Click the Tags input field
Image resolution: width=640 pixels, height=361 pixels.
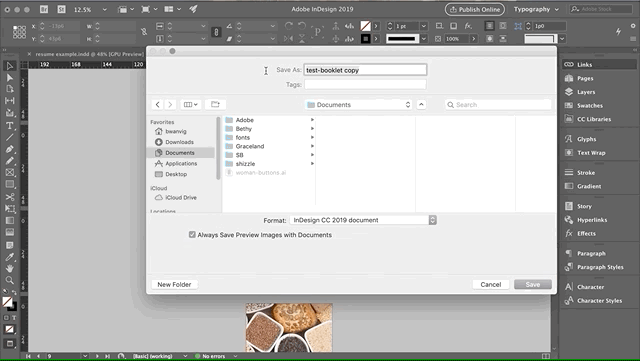click(x=365, y=85)
